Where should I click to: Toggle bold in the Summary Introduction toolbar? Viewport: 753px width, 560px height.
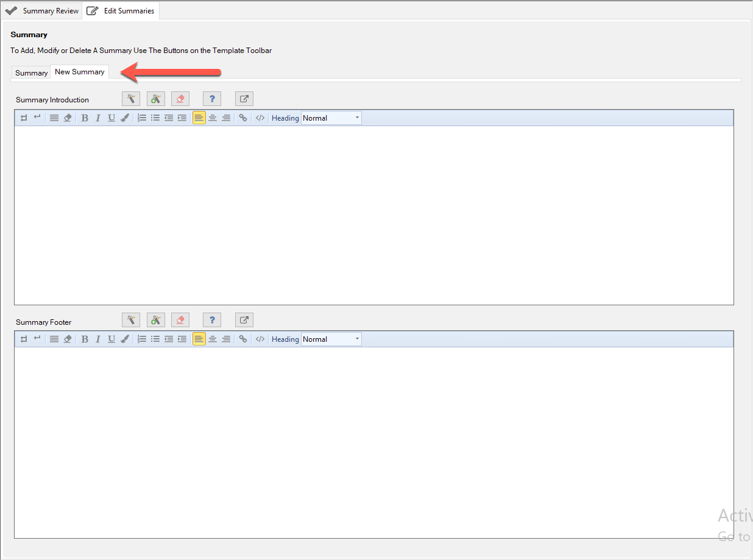coord(85,118)
